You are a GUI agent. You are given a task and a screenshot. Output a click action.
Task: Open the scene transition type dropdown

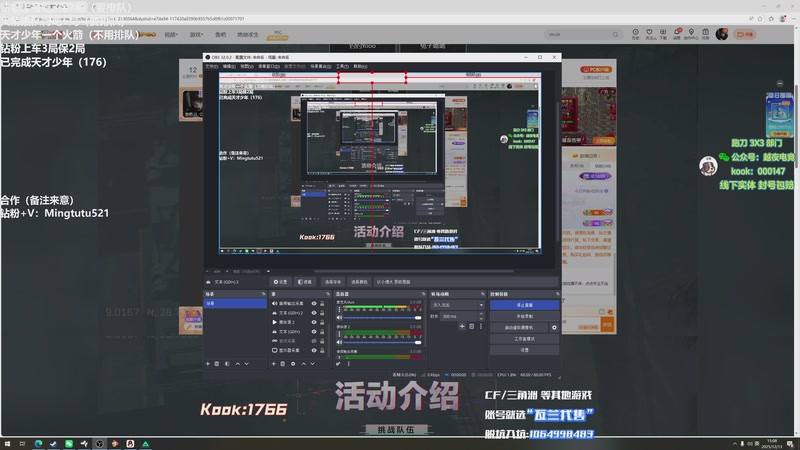pyautogui.click(x=457, y=305)
